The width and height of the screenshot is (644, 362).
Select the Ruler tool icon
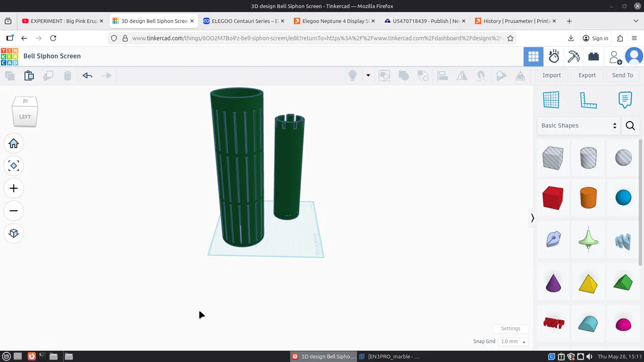pos(588,100)
